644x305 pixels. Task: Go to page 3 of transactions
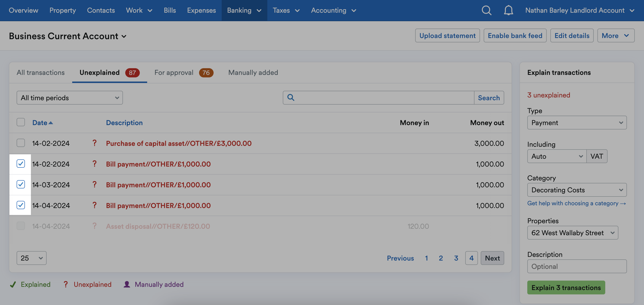coord(456,258)
